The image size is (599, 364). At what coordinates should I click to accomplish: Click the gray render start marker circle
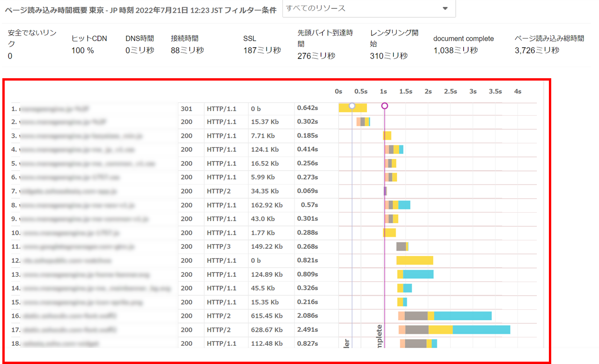pyautogui.click(x=352, y=106)
